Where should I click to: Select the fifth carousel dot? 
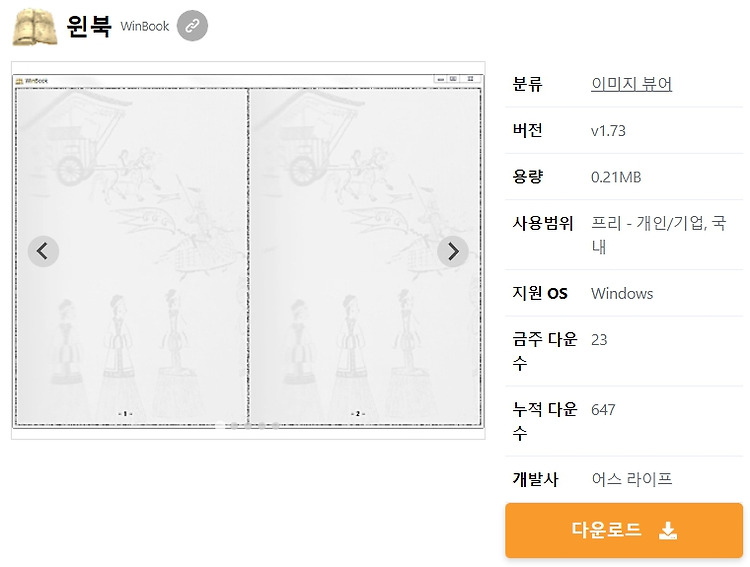click(276, 425)
